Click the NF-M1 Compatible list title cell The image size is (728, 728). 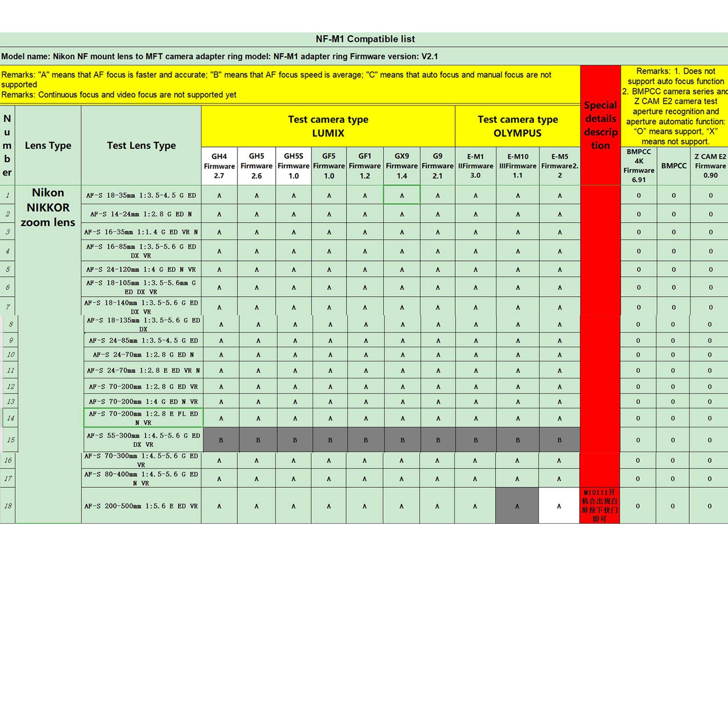pos(365,39)
